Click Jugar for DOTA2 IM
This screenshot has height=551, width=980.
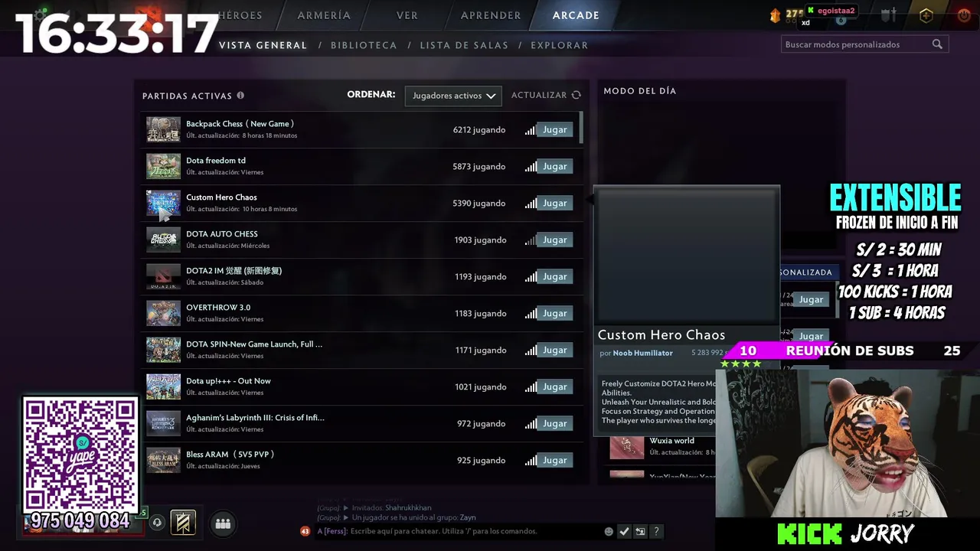click(x=554, y=276)
